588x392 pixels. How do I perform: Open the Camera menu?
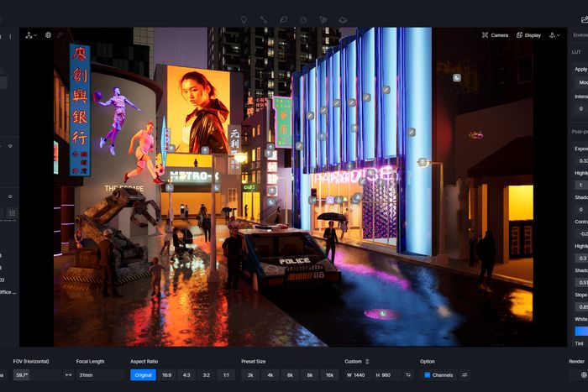click(495, 35)
